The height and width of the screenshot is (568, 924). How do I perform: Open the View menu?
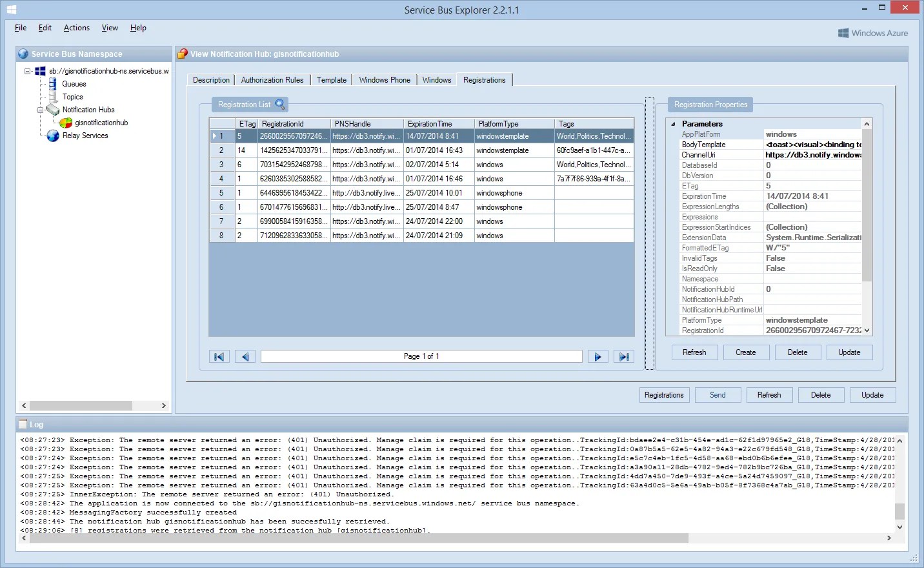tap(110, 28)
